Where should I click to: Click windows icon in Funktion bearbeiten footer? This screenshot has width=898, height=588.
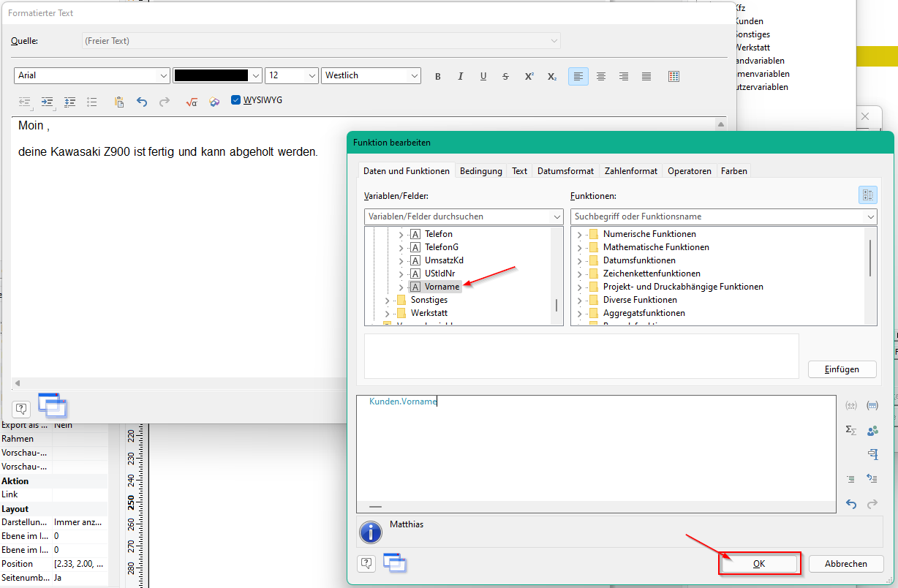(x=395, y=562)
